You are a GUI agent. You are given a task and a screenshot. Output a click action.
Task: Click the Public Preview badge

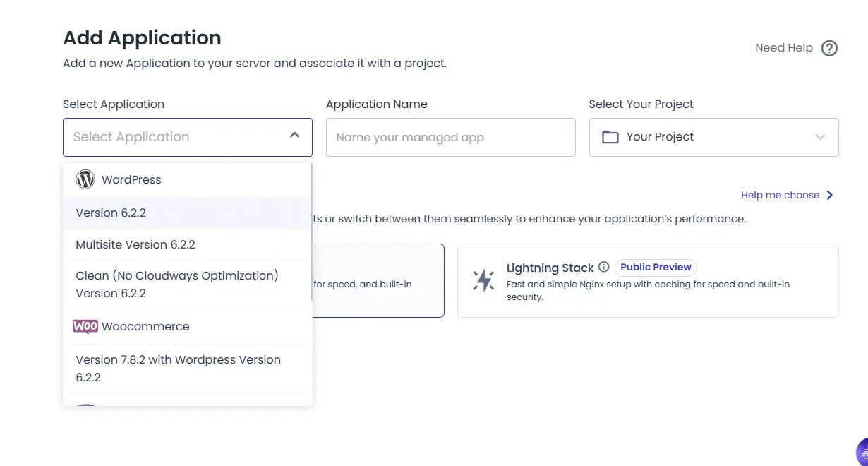click(656, 268)
